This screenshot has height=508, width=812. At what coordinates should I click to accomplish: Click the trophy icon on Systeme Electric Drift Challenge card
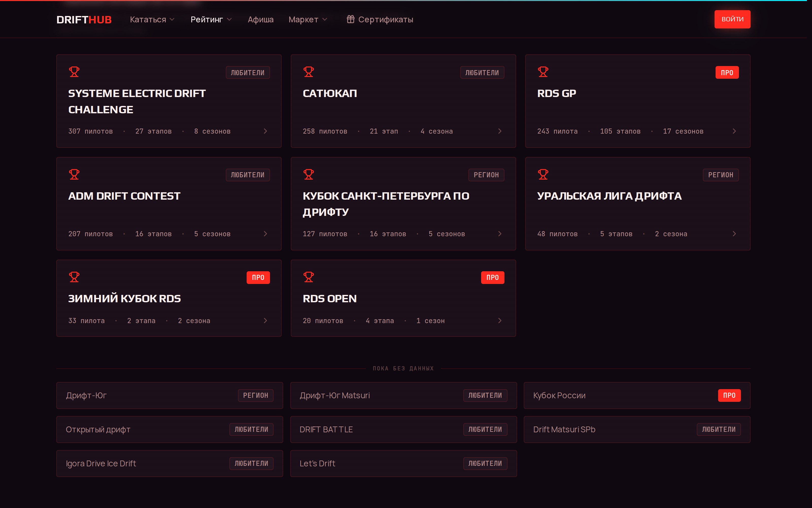point(74,72)
